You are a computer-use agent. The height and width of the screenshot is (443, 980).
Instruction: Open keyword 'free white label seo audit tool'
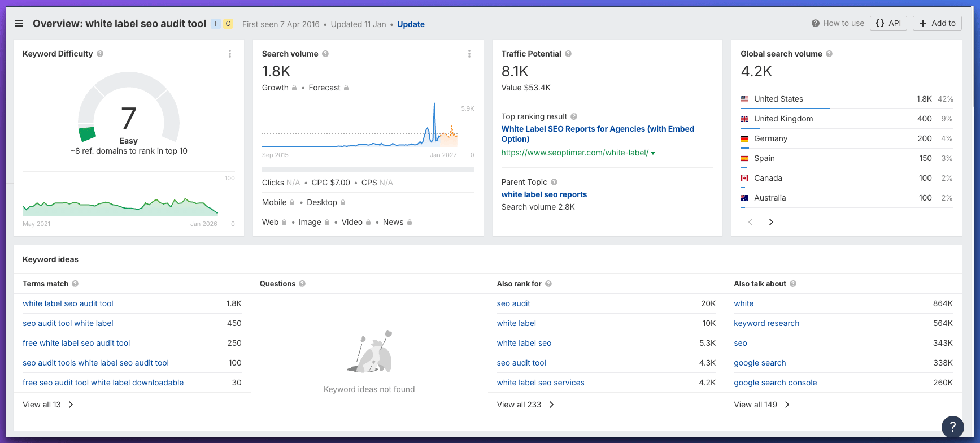(76, 343)
